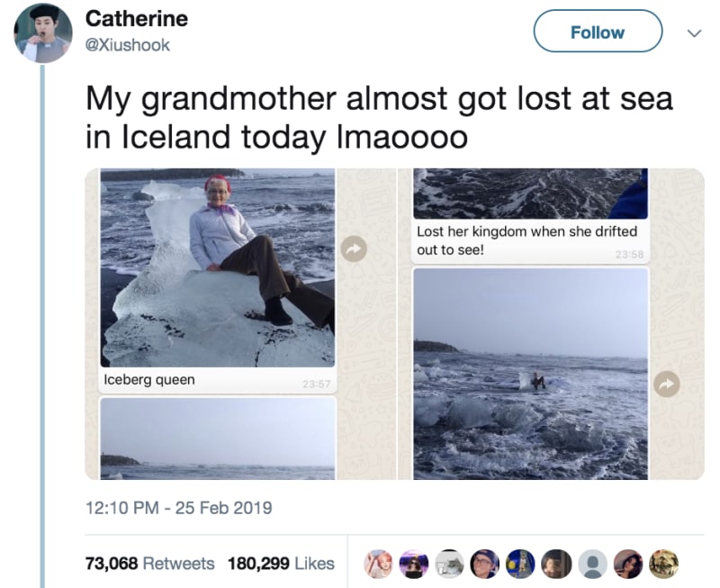720x588 pixels.
Task: Click forward arrow beside drifting iceberg photo
Action: 666,384
